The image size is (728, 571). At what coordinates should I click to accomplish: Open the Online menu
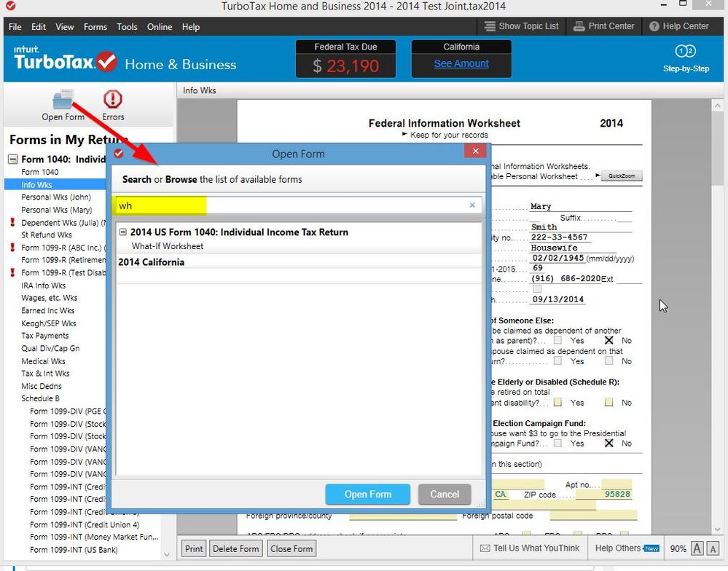tap(160, 27)
